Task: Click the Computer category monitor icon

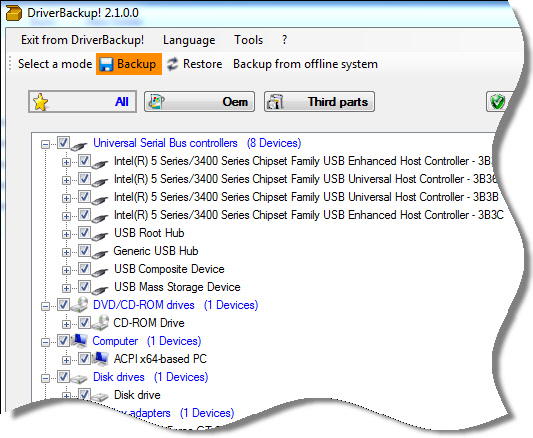Action: click(80, 340)
